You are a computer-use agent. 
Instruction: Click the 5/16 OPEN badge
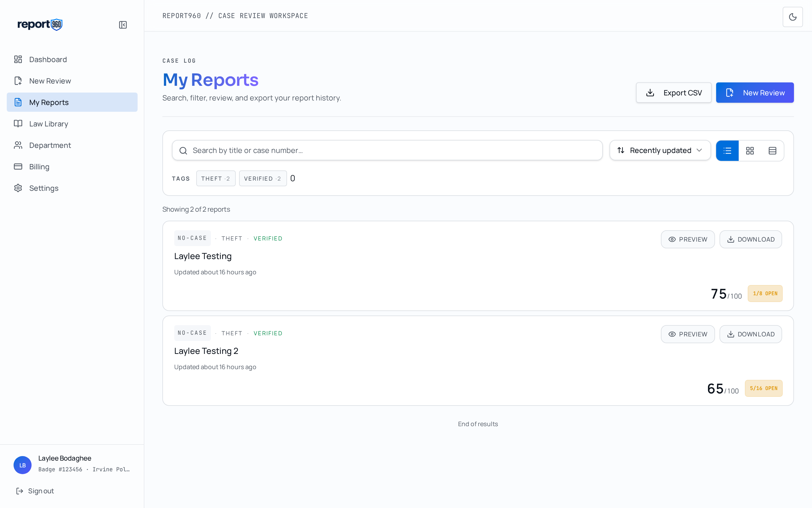coord(764,388)
